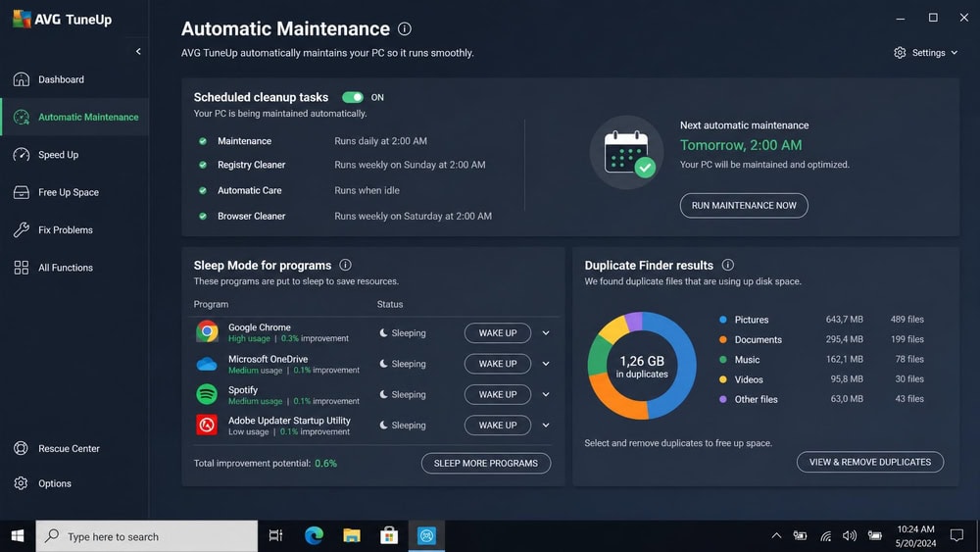Click the AVG TuneUp logo icon
Screen dimensions: 980x552
point(22,19)
